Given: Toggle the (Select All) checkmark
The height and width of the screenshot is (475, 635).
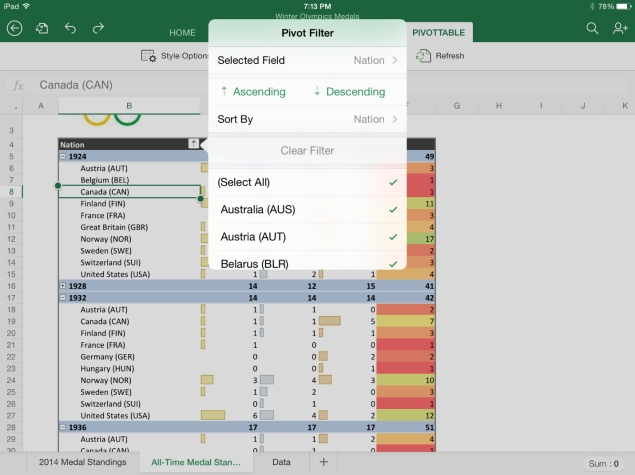Looking at the screenshot, I should click(x=307, y=182).
